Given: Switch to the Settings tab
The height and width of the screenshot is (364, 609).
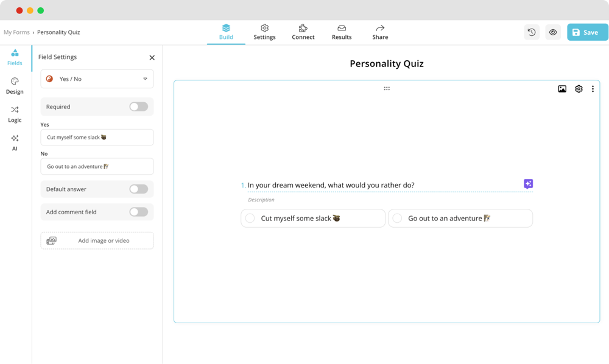Looking at the screenshot, I should (264, 32).
